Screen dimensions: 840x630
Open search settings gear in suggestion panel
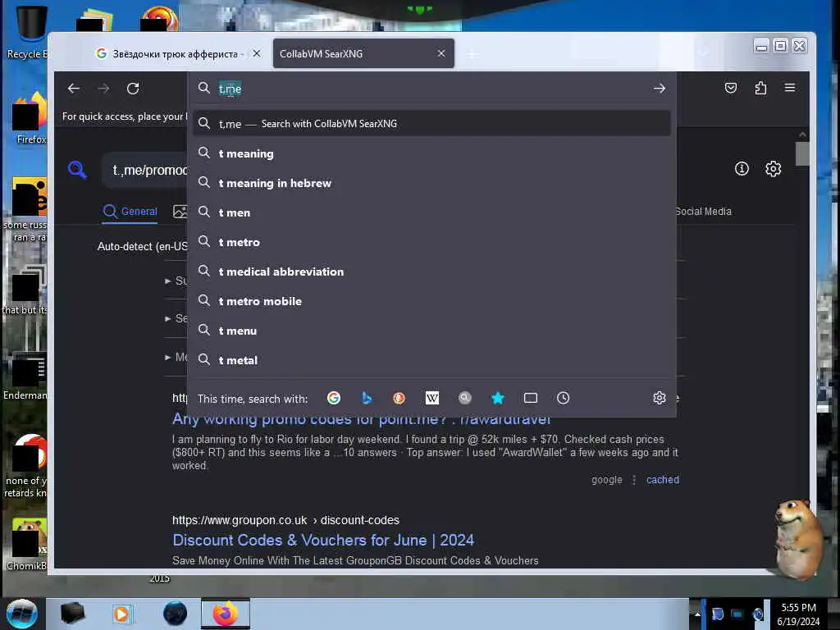(660, 398)
